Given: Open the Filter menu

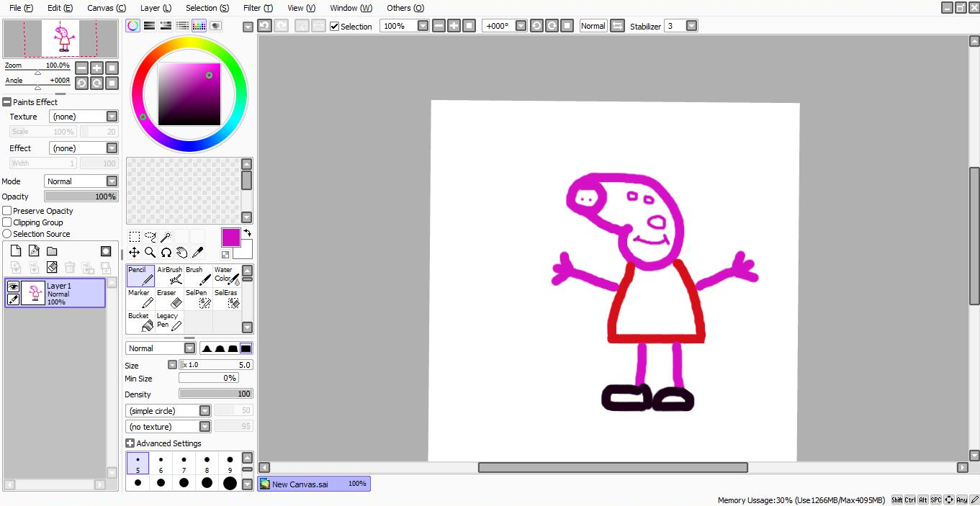Looking at the screenshot, I should tap(257, 8).
